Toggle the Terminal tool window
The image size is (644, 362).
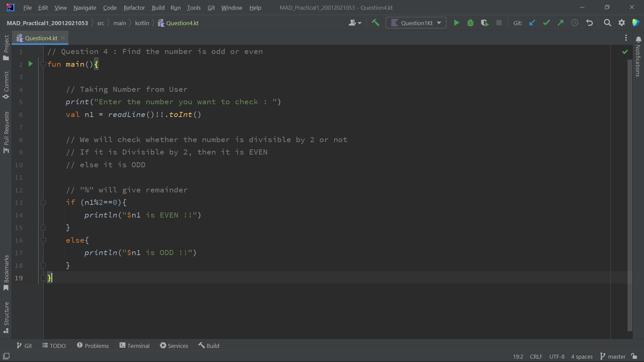tap(134, 346)
